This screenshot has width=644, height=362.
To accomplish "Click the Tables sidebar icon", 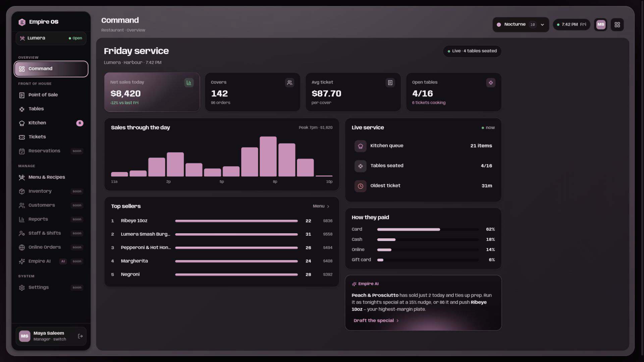I will [x=22, y=109].
